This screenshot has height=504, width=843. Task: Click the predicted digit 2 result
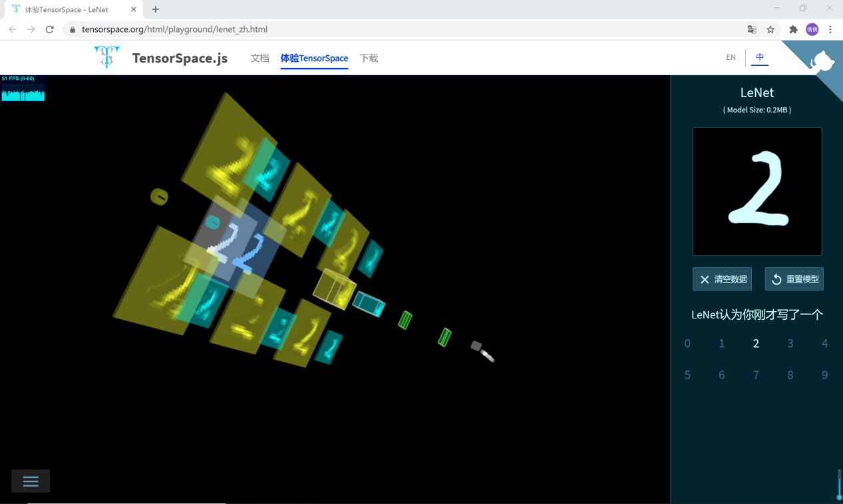pyautogui.click(x=756, y=344)
